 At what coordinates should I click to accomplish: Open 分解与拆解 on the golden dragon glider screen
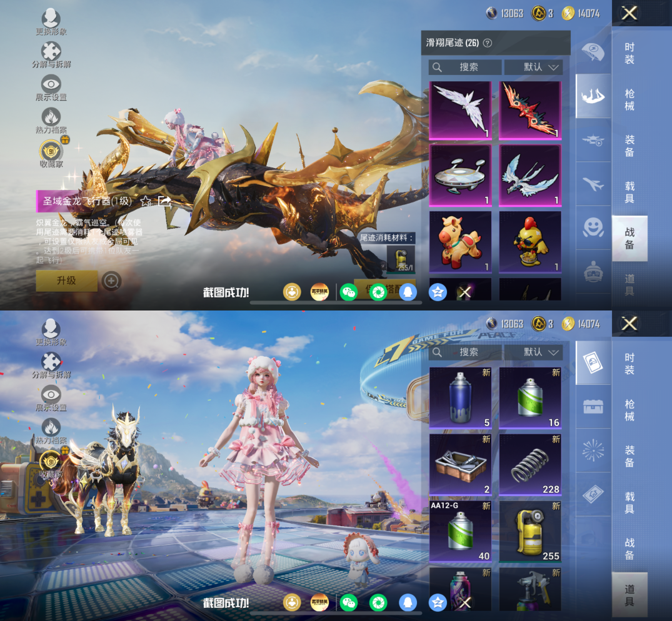(x=51, y=55)
